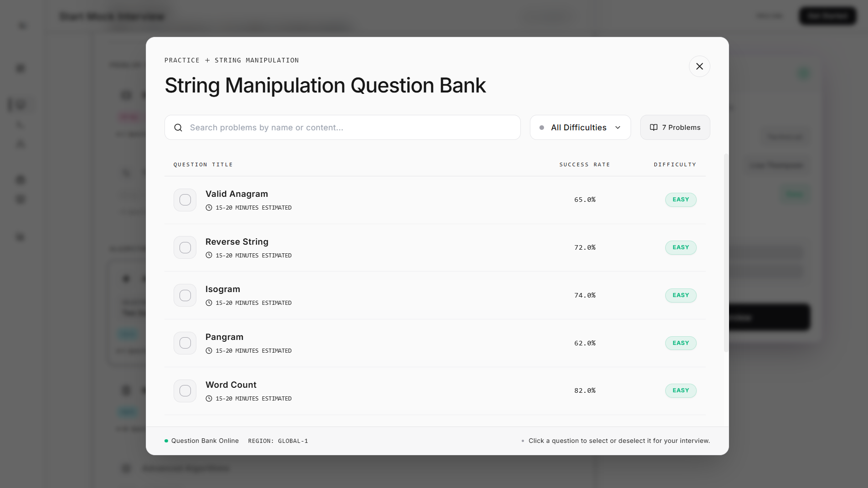
Task: Focus the search problems input field
Action: coord(342,128)
